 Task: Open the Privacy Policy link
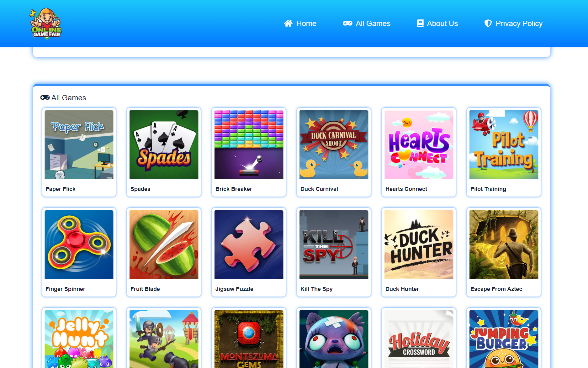(x=519, y=24)
